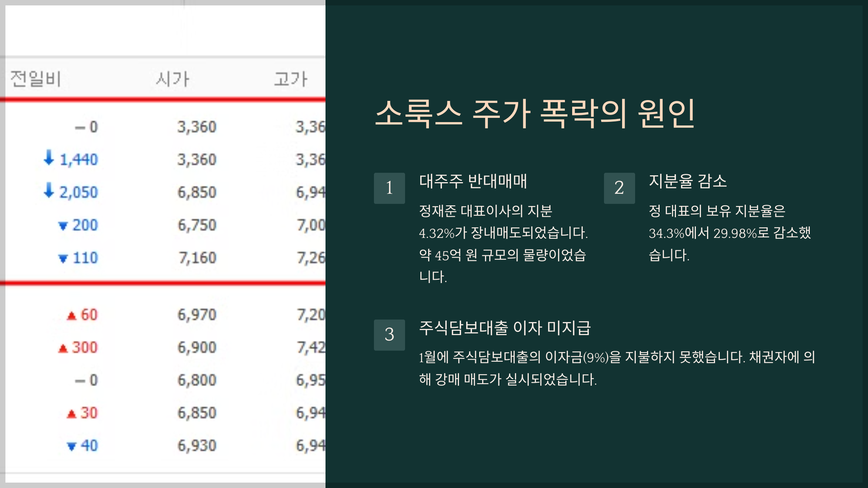Viewport: 868px width, 488px height.
Task: Click the 전일비 value 60
Action: [x=89, y=315]
